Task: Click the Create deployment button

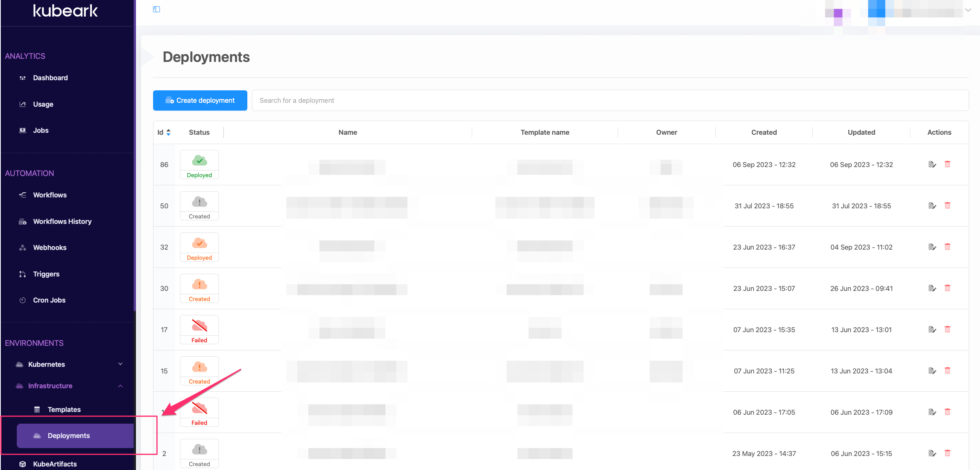Action: click(200, 100)
